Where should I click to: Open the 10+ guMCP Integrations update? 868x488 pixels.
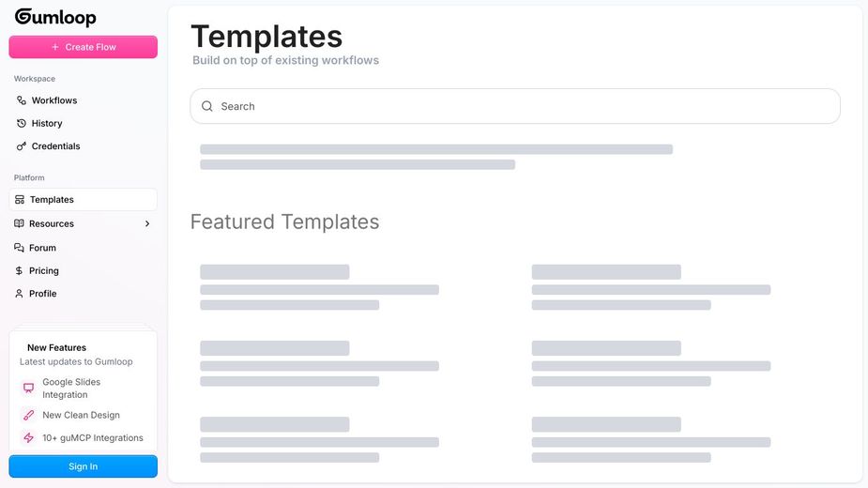(x=92, y=438)
